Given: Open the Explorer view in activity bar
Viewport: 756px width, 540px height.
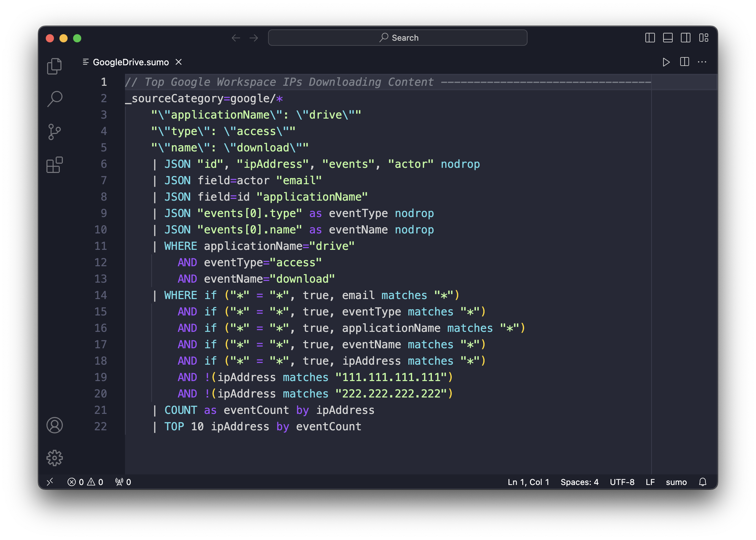Looking at the screenshot, I should (54, 66).
